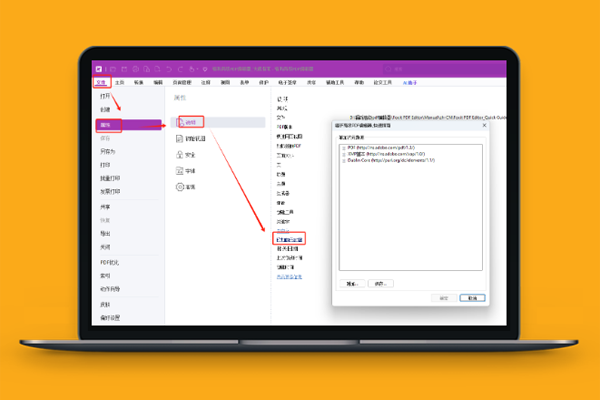Select Properties (属性) in the File sidebar
Screen dimensions: 600x400
pyautogui.click(x=104, y=126)
